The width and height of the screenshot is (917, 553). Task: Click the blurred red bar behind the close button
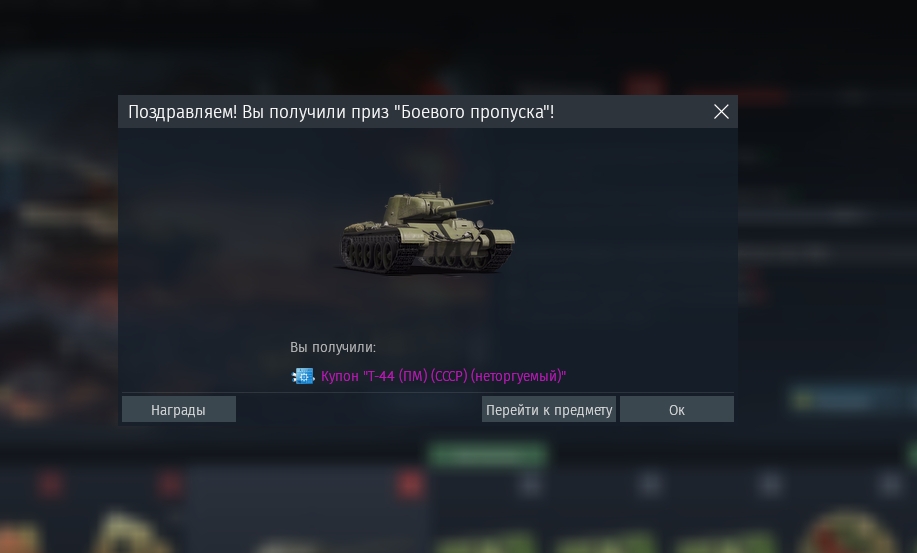738,96
